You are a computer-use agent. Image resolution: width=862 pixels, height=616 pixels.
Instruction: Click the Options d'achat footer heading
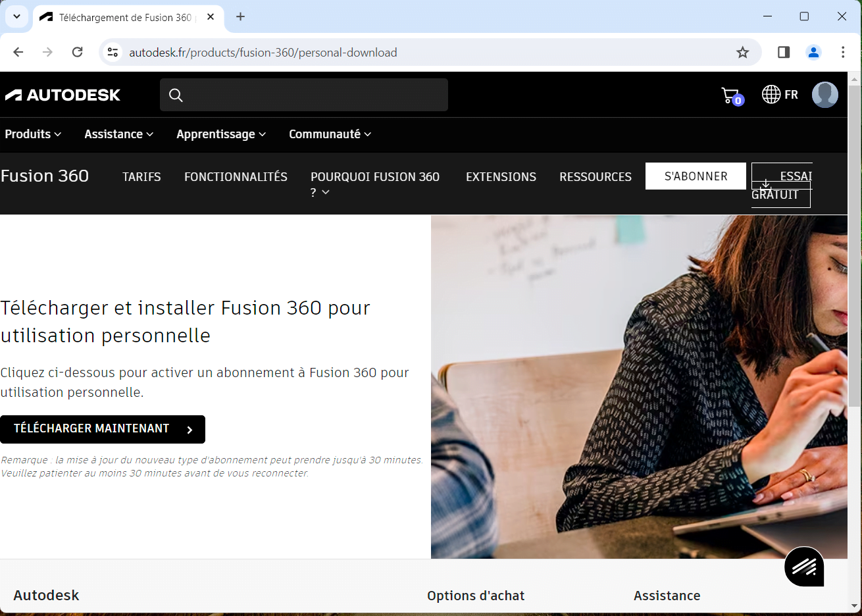pos(476,596)
